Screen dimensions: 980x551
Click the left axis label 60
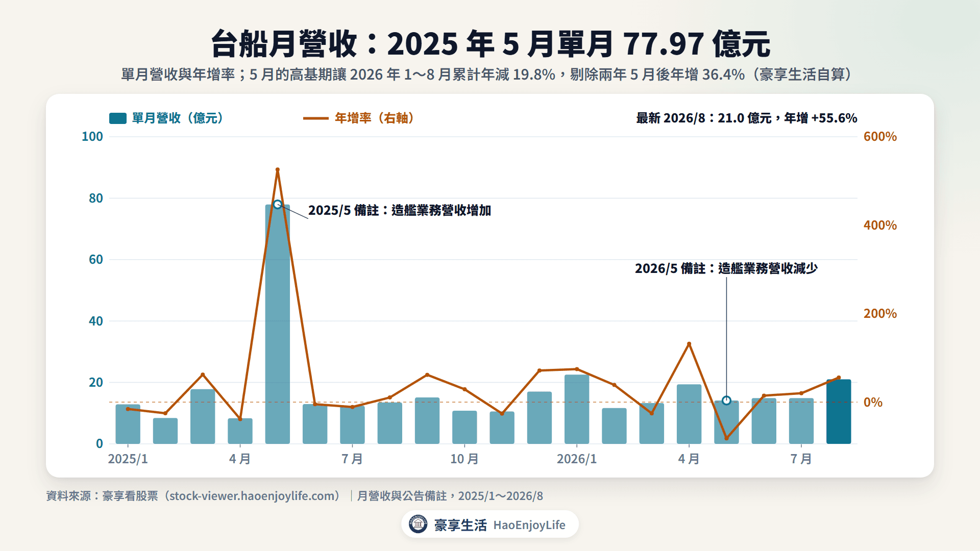(x=96, y=260)
